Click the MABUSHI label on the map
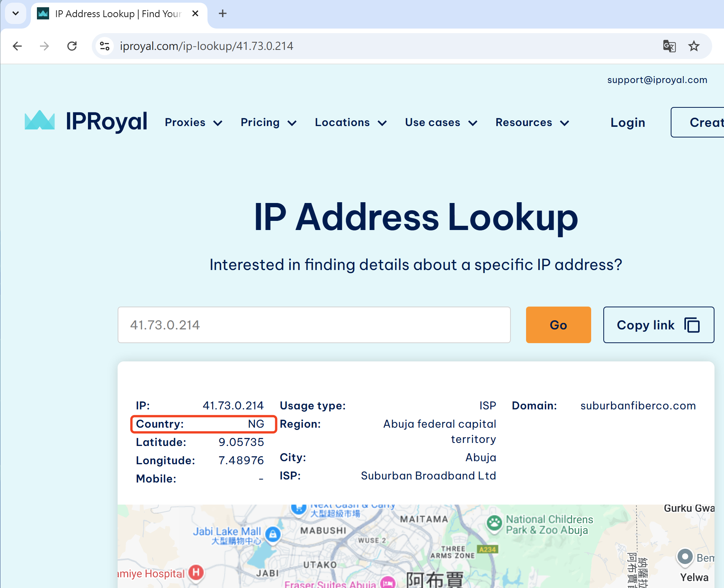The width and height of the screenshot is (724, 588). pyautogui.click(x=324, y=530)
